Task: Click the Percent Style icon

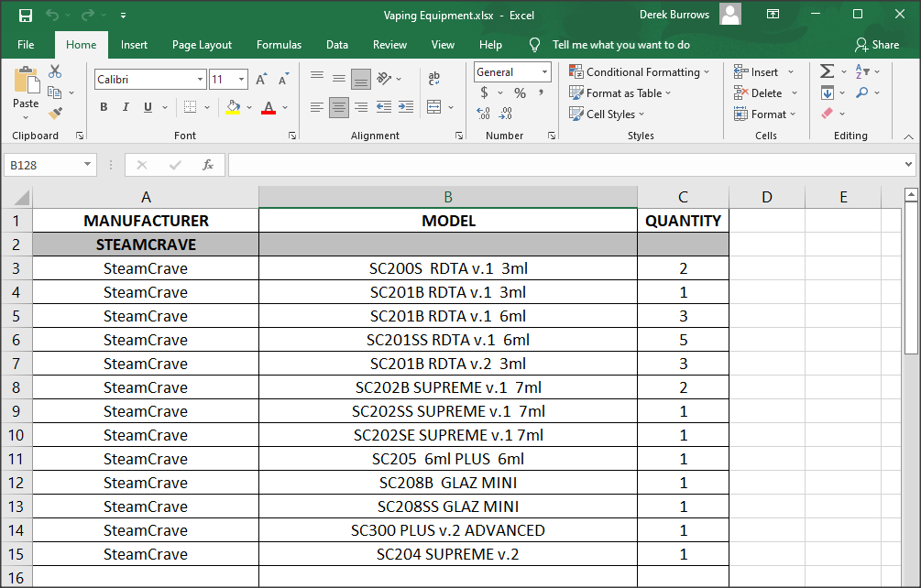Action: coord(520,93)
